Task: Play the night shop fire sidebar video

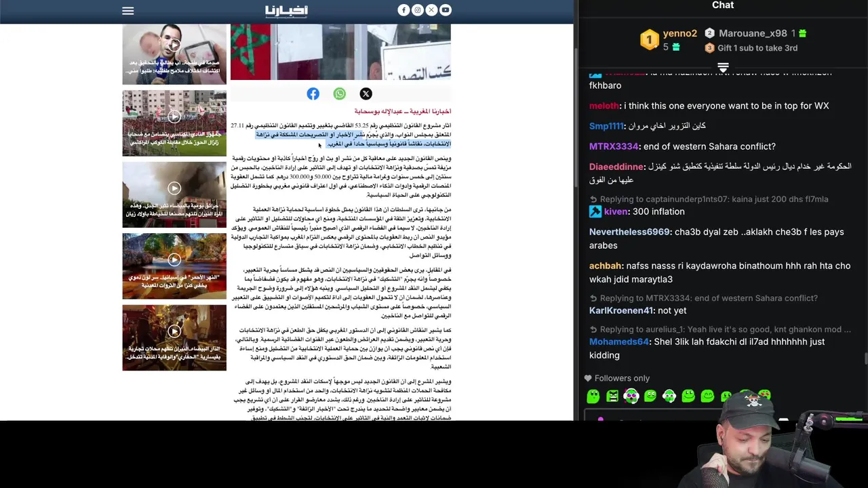Action: 174,338
